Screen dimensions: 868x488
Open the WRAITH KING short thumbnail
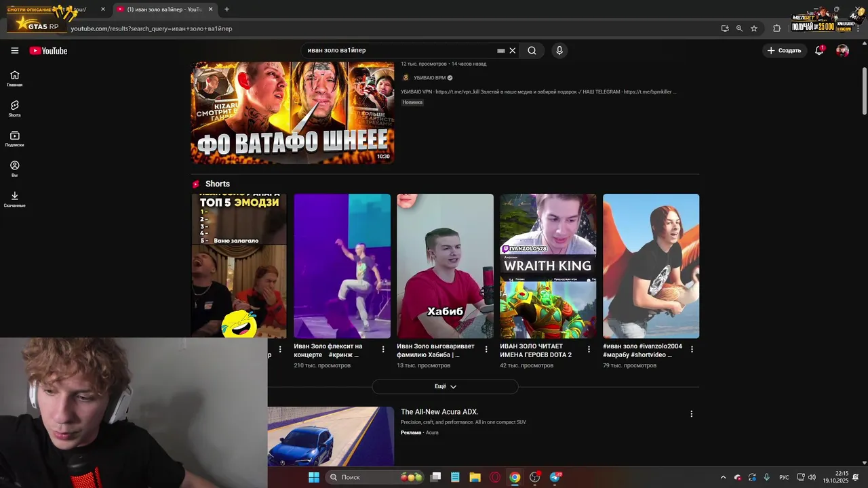548,266
